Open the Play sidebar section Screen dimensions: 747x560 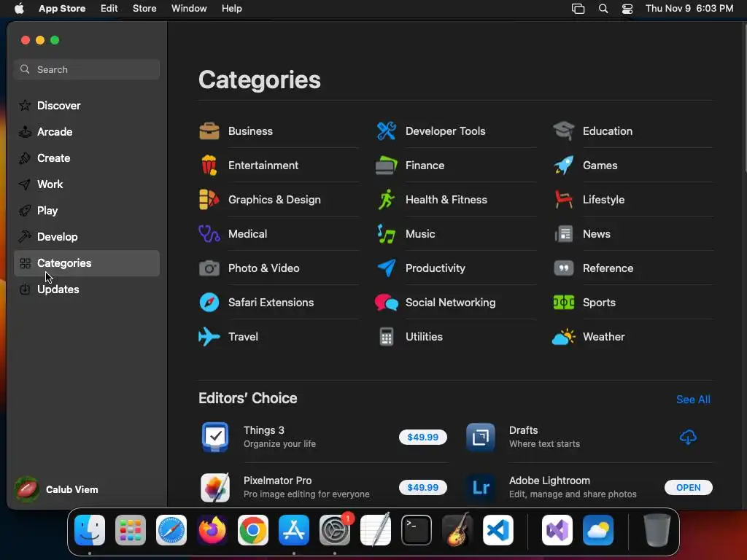tap(87, 210)
